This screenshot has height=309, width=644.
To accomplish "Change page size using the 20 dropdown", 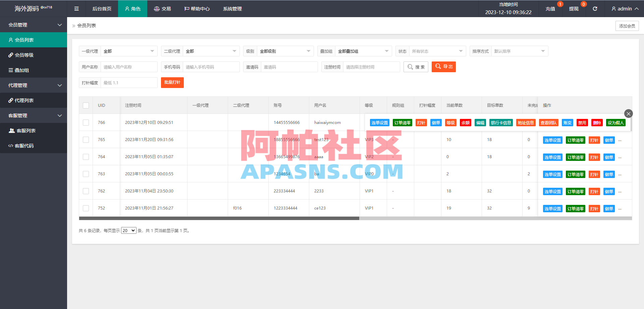I will tap(128, 230).
